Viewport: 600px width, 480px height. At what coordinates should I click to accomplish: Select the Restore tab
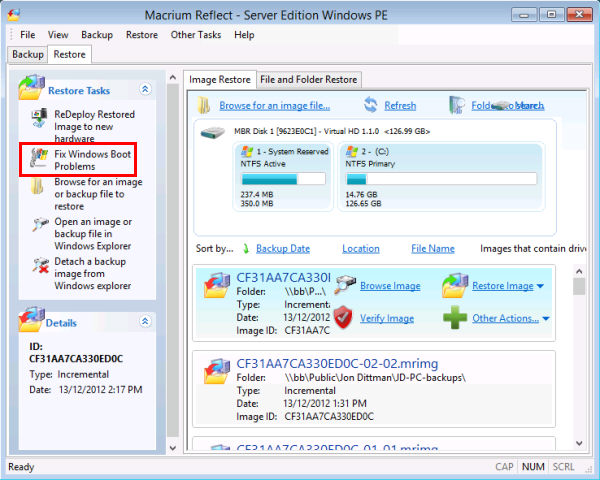(69, 54)
